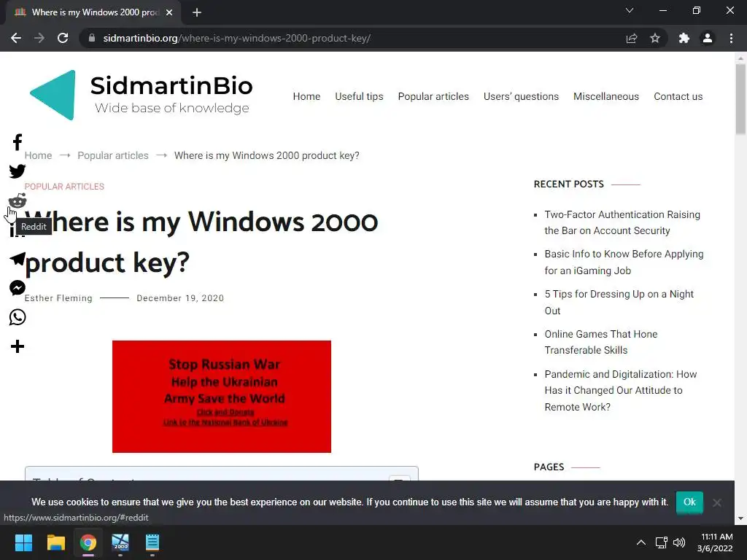Open the Chrome extensions menu
The image size is (747, 560).
coord(684,38)
